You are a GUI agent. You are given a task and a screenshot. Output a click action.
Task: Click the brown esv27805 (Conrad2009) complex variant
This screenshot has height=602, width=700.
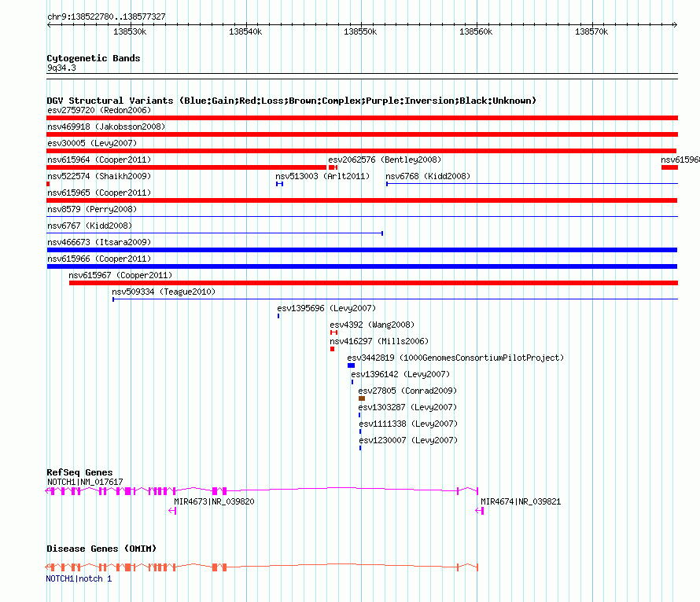pos(362,398)
